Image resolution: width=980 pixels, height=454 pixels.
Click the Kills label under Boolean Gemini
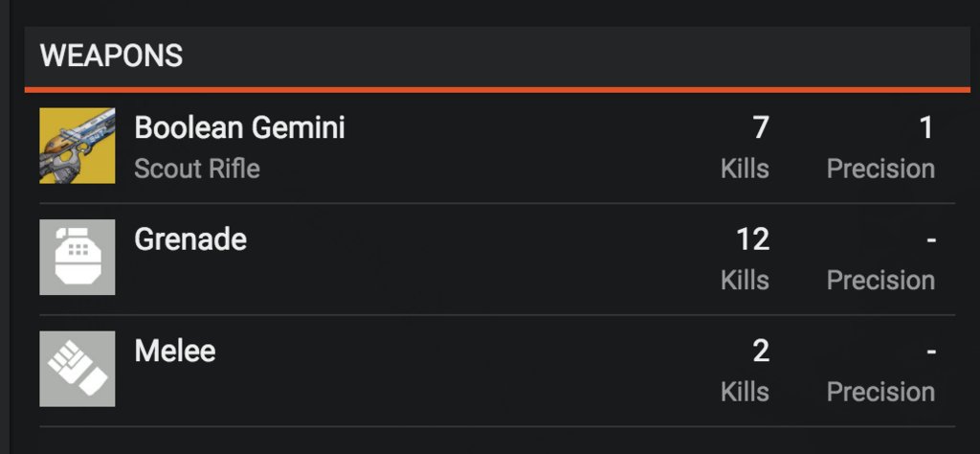point(745,169)
